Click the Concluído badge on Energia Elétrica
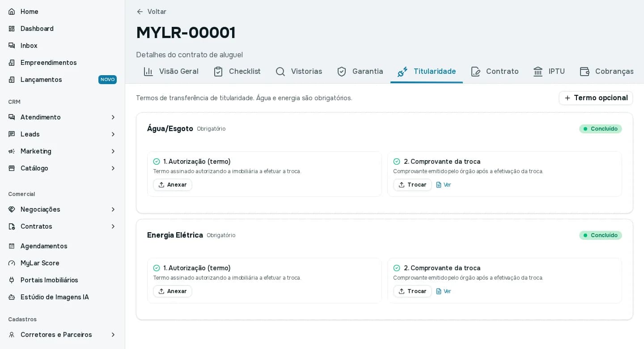The height and width of the screenshot is (349, 644). (601, 235)
